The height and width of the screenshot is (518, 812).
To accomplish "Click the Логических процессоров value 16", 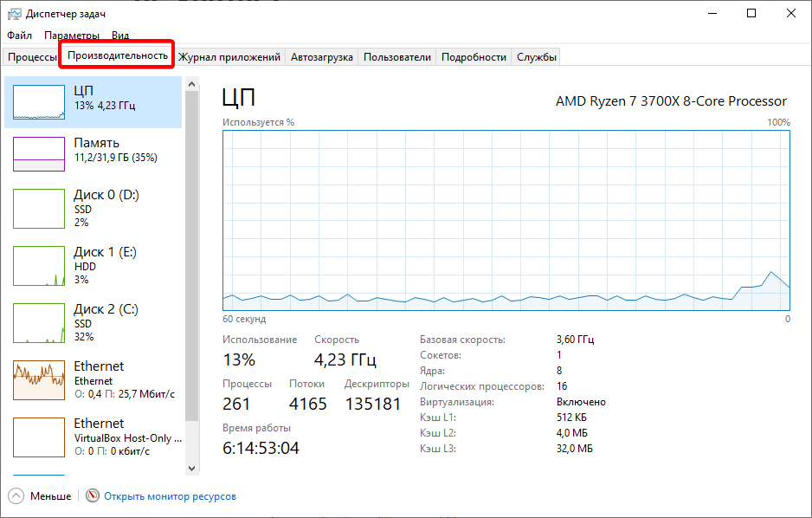I will [x=562, y=386].
